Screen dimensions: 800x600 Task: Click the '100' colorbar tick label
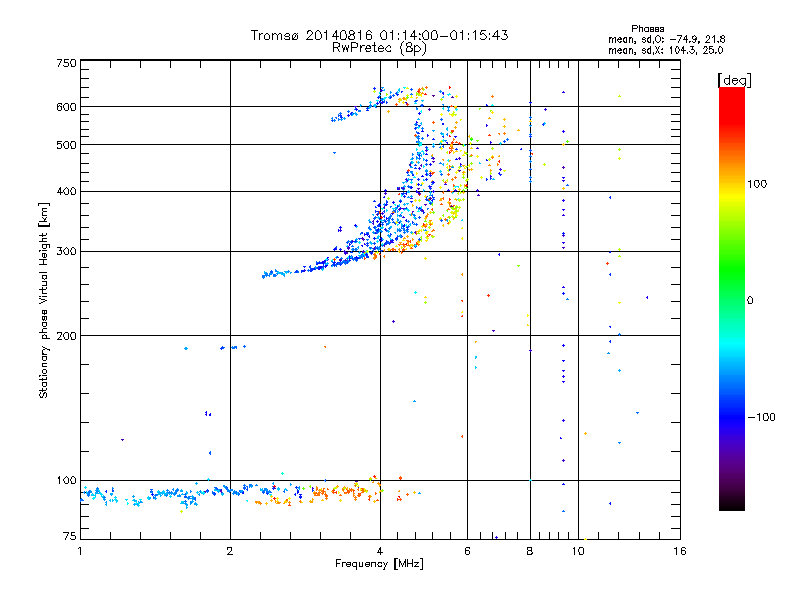pyautogui.click(x=757, y=184)
